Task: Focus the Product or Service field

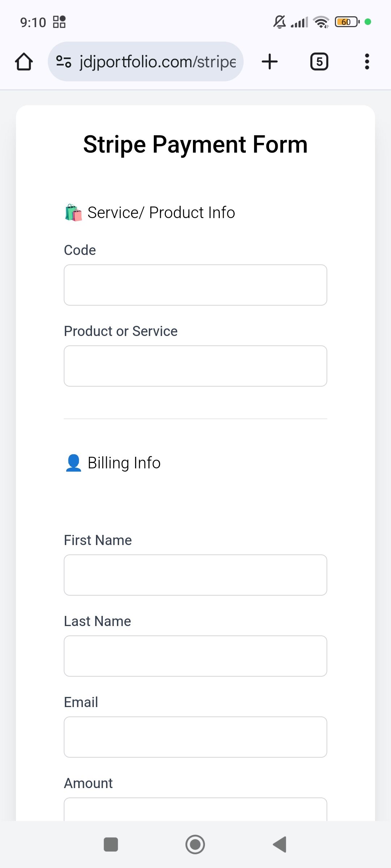Action: click(x=195, y=366)
